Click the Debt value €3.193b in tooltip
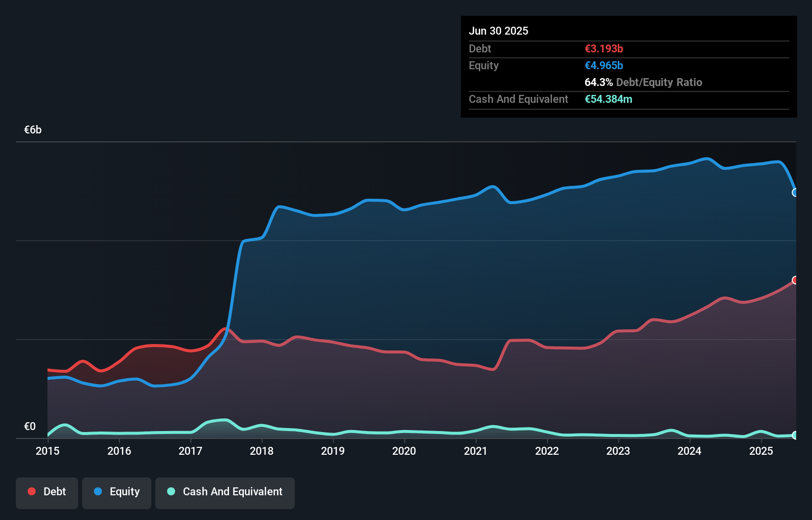 [x=604, y=49]
